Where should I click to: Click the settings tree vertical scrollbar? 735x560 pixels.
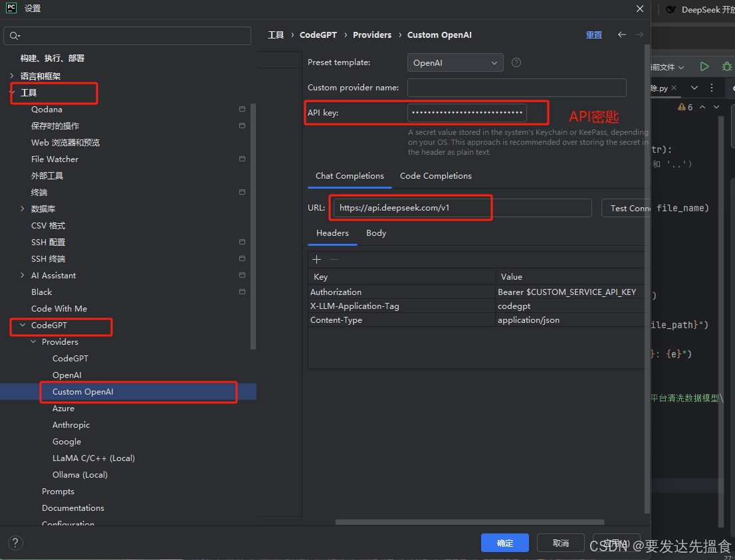point(253,227)
